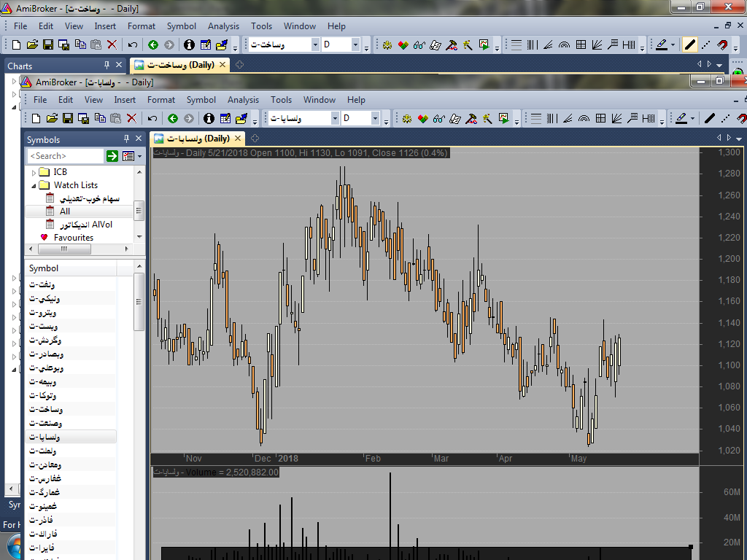The image size is (747, 560).
Task: Toggle pin on Symbols panel header
Action: point(126,139)
